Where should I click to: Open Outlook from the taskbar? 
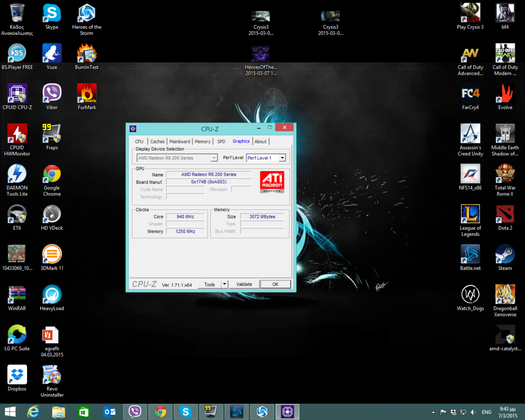[x=109, y=412]
